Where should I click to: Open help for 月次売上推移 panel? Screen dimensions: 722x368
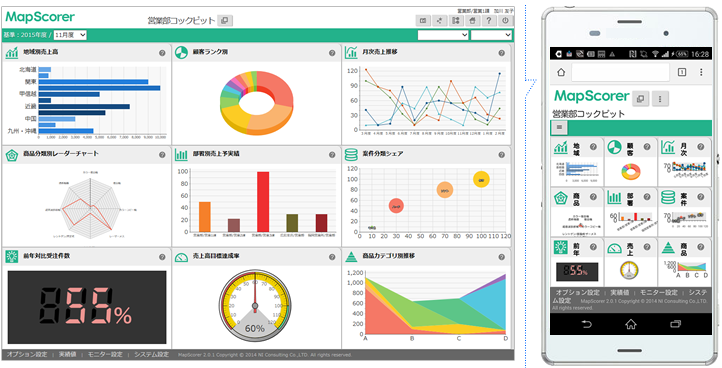(501, 53)
